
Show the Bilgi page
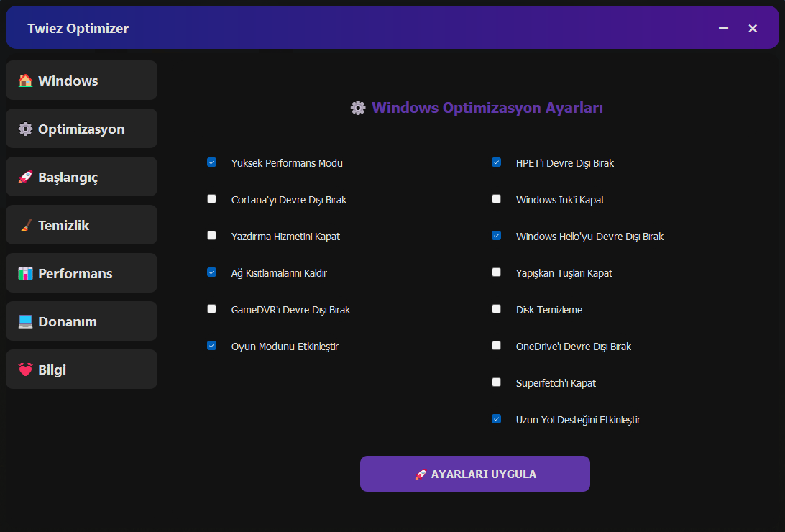click(x=82, y=369)
